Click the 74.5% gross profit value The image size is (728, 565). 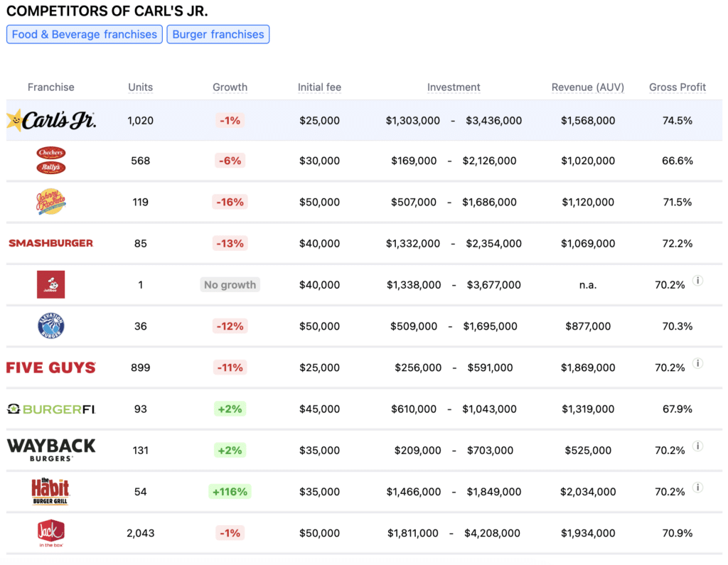(x=678, y=121)
